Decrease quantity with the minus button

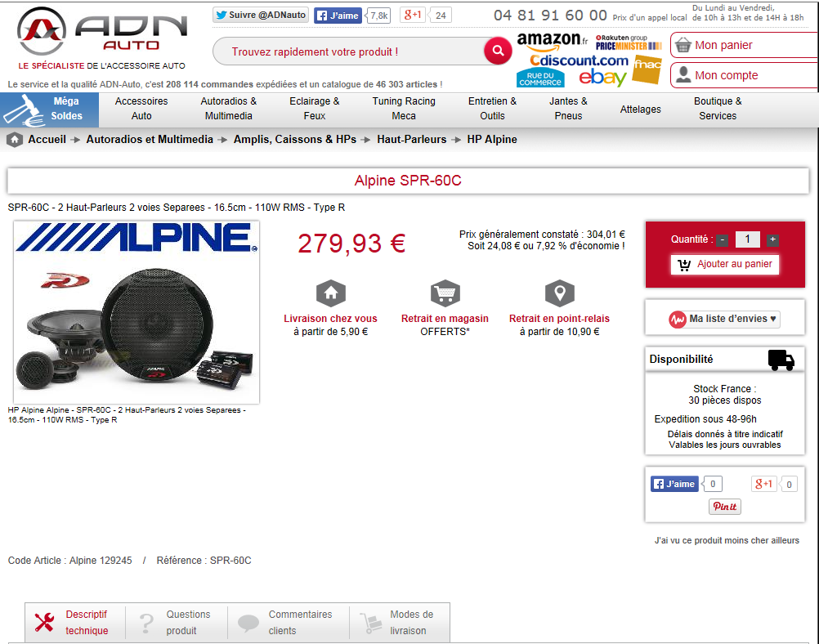coord(722,239)
